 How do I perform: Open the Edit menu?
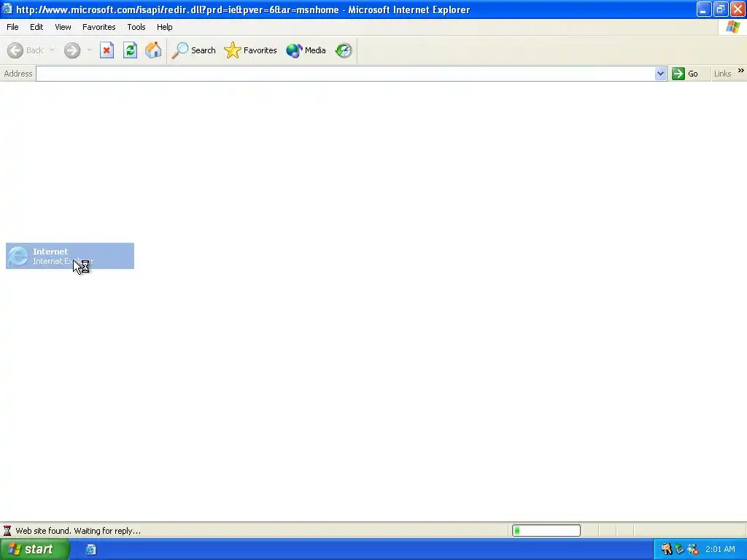(36, 27)
